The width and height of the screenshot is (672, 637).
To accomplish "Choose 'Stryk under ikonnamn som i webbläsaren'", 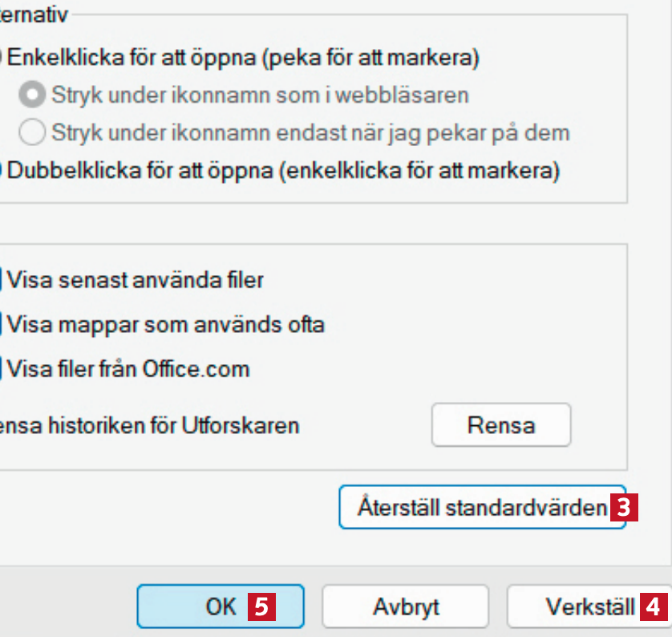I will [33, 95].
